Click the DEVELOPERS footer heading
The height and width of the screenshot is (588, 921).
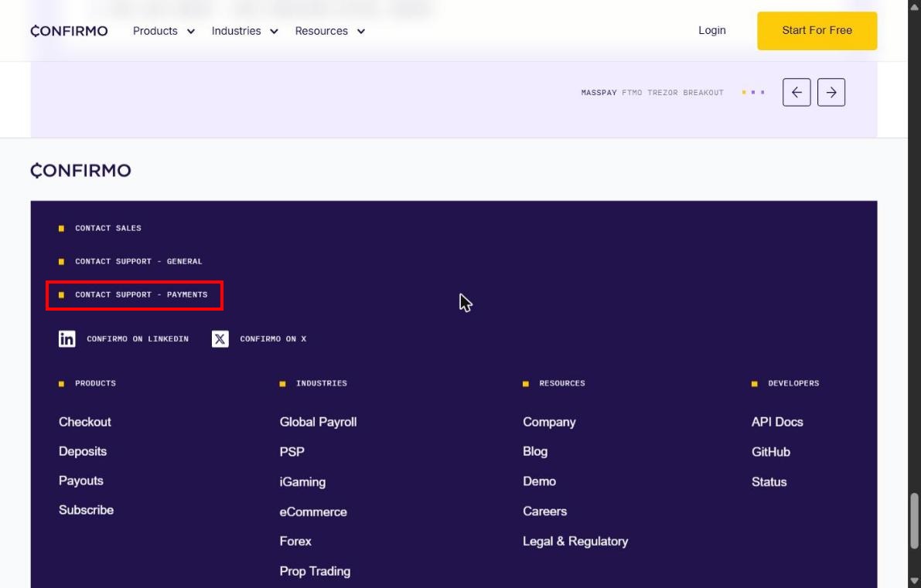[x=793, y=383]
